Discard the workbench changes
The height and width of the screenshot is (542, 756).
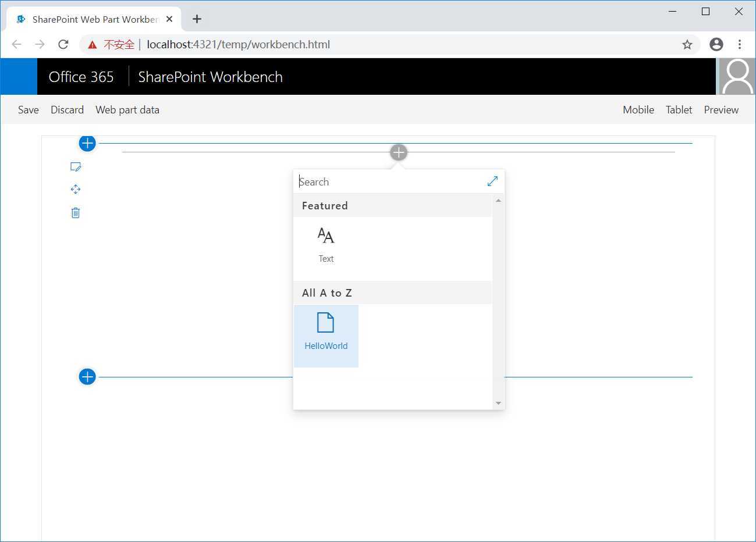click(x=68, y=110)
